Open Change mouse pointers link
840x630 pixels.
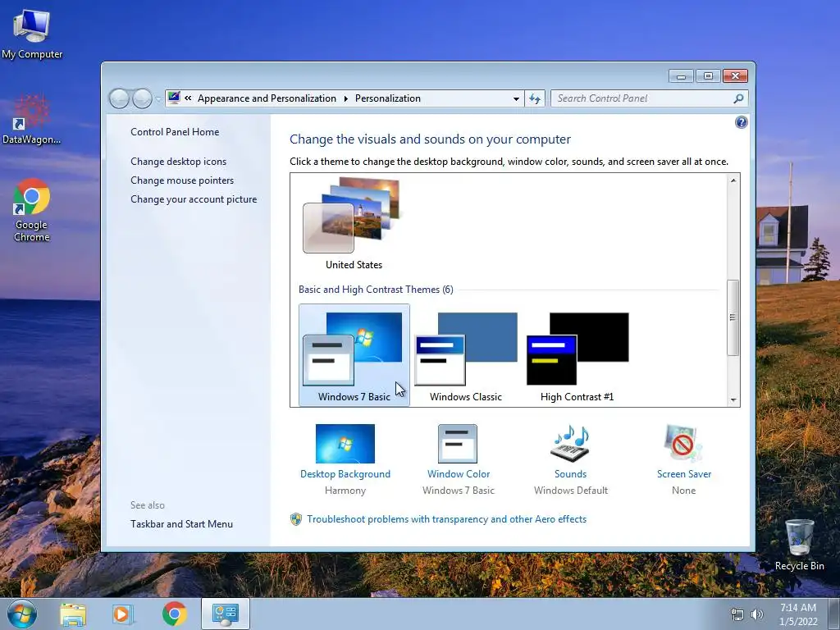[182, 180]
